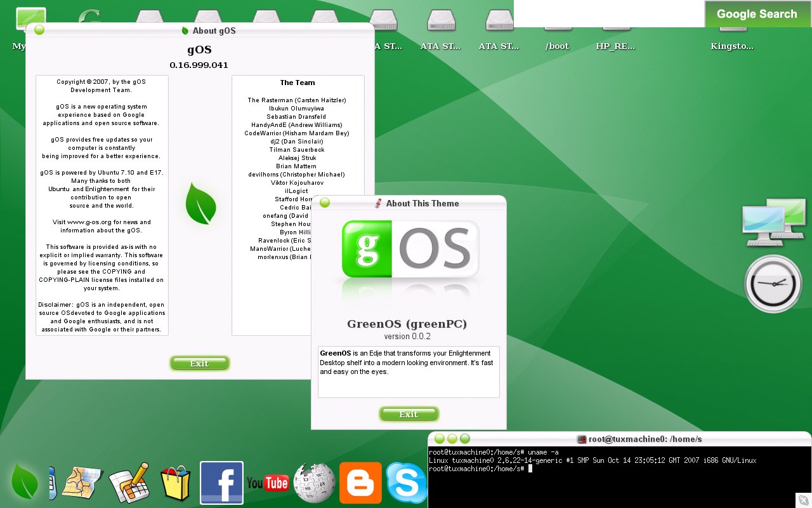The height and width of the screenshot is (508, 812).
Task: Click the About This Theme window title
Action: click(x=422, y=203)
